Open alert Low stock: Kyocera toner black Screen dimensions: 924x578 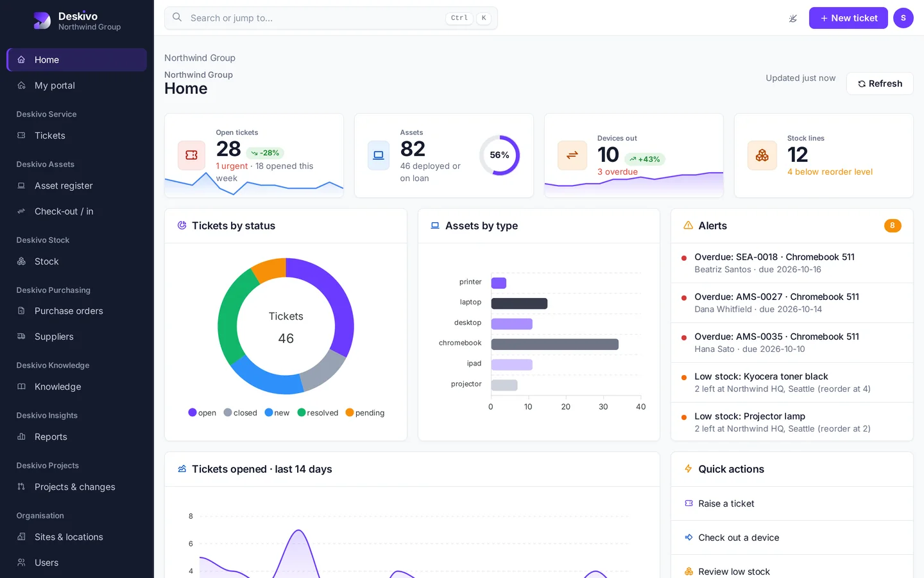[792, 382]
